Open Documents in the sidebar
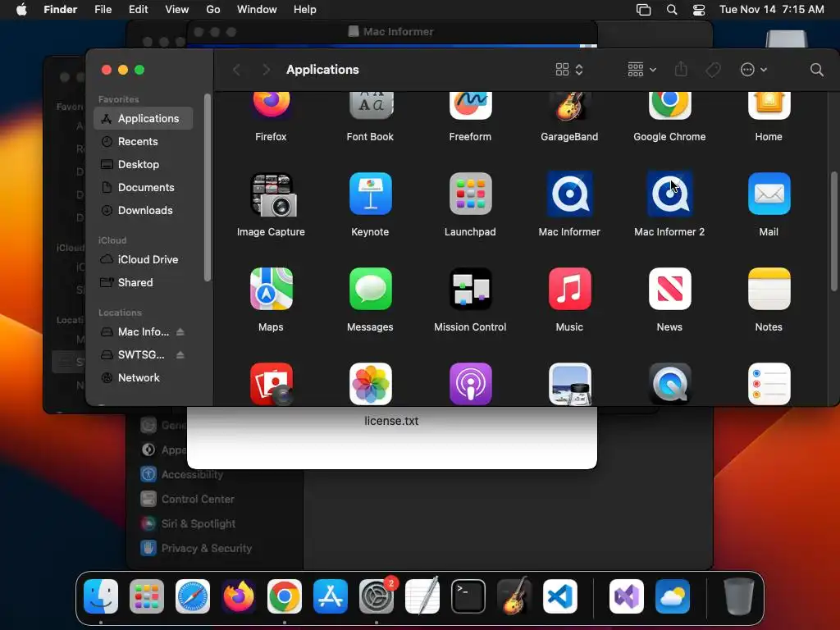This screenshot has width=840, height=630. coord(143,188)
